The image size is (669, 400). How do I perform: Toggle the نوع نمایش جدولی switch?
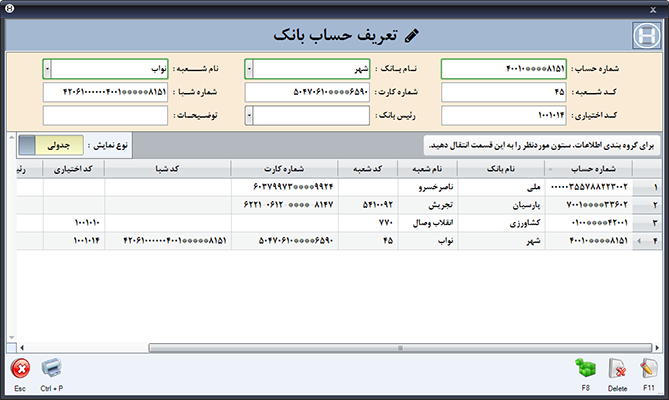(x=51, y=145)
